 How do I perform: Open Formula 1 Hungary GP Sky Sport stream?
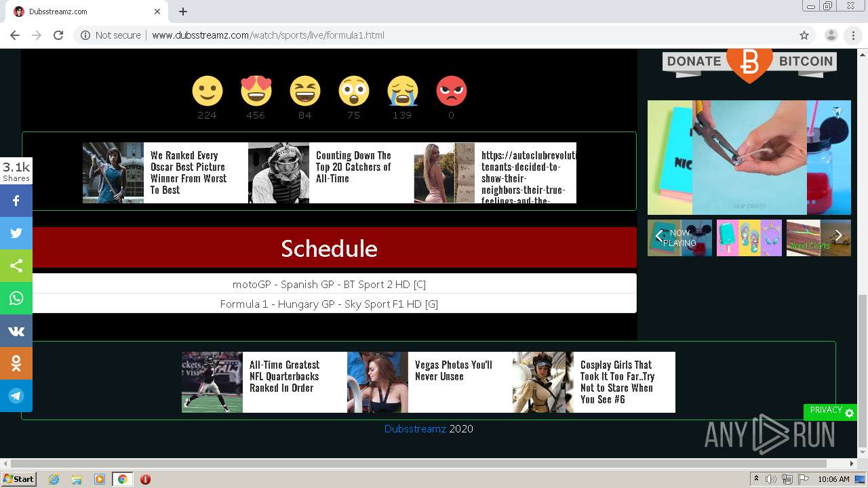[329, 304]
